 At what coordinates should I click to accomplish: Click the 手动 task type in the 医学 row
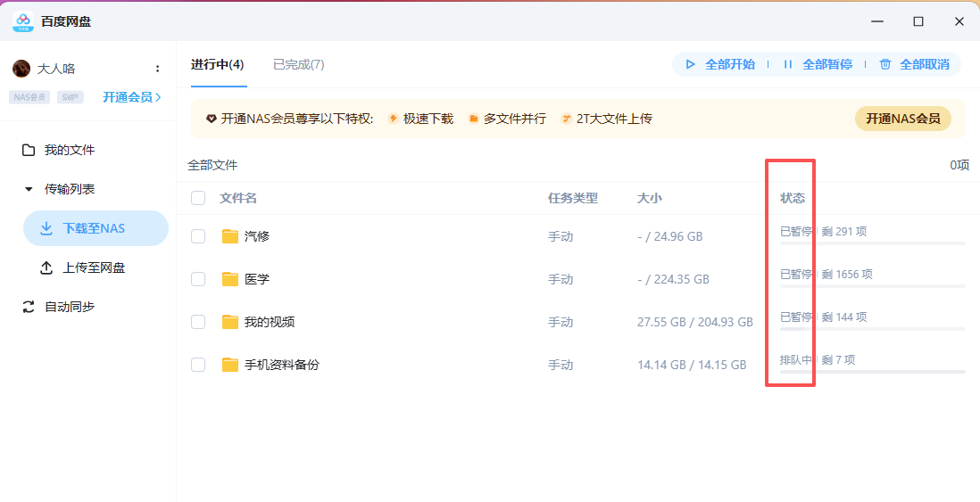click(561, 279)
